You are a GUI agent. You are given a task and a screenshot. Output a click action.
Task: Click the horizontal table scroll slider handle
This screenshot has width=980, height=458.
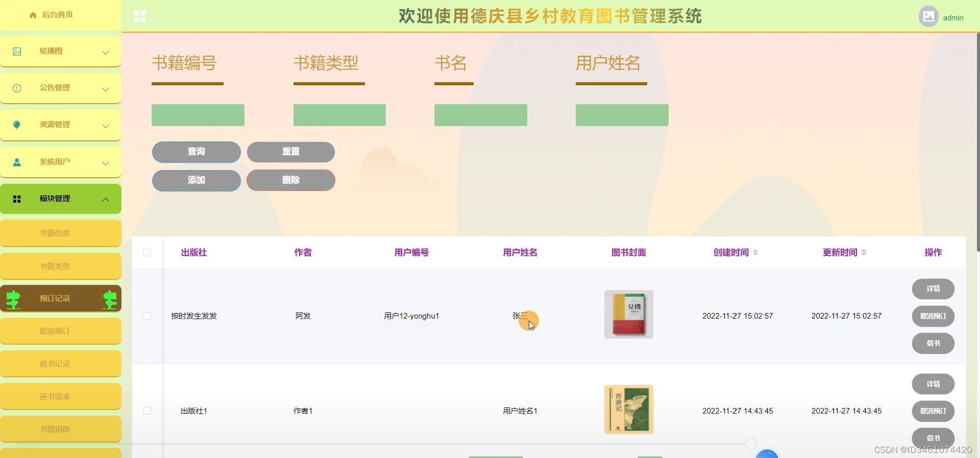pyautogui.click(x=751, y=444)
